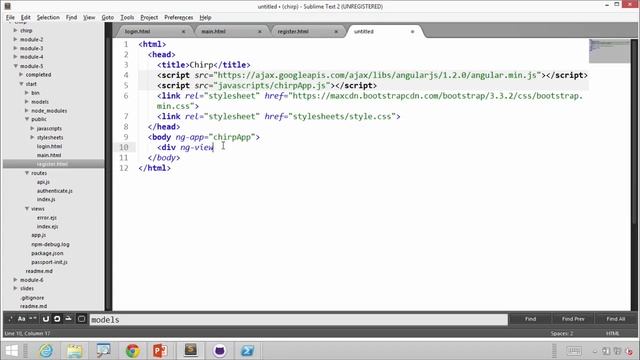The height and width of the screenshot is (360, 640).
Task: Open the Selection menu
Action: [x=48, y=18]
